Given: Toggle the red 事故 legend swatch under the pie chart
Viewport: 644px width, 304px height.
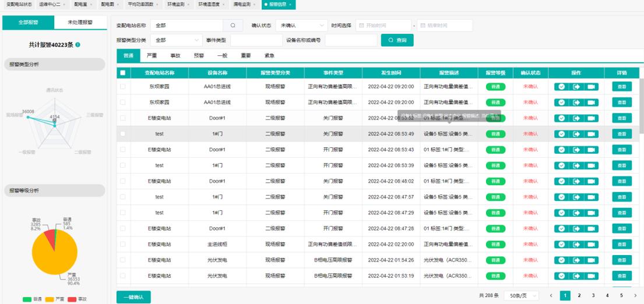Looking at the screenshot, I should tap(73, 299).
